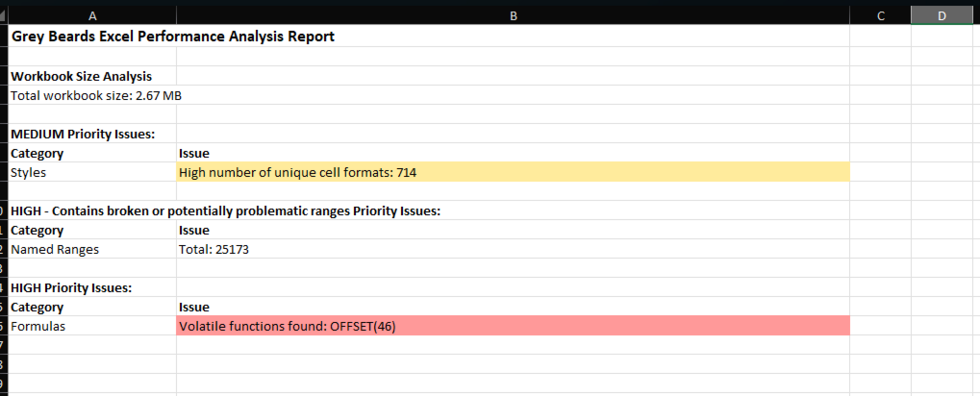This screenshot has width=980, height=396.
Task: Click 'Issue' header above 'Total: 25173'
Action: tap(512, 230)
